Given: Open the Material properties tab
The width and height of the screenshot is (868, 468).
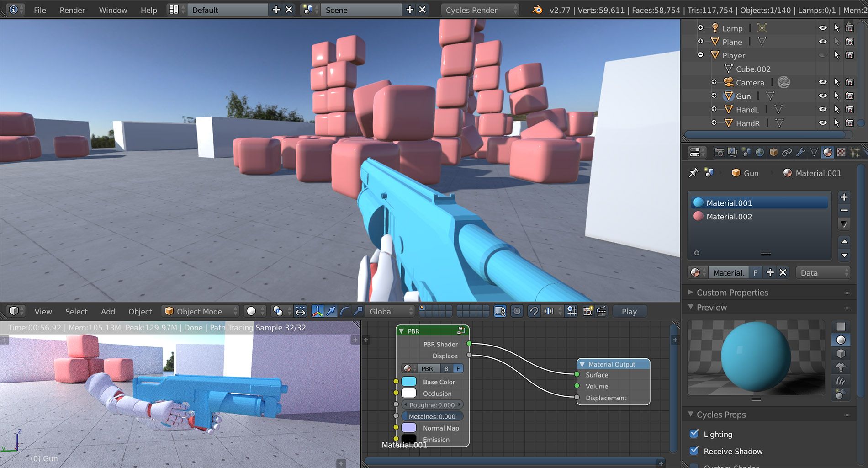Looking at the screenshot, I should [827, 152].
